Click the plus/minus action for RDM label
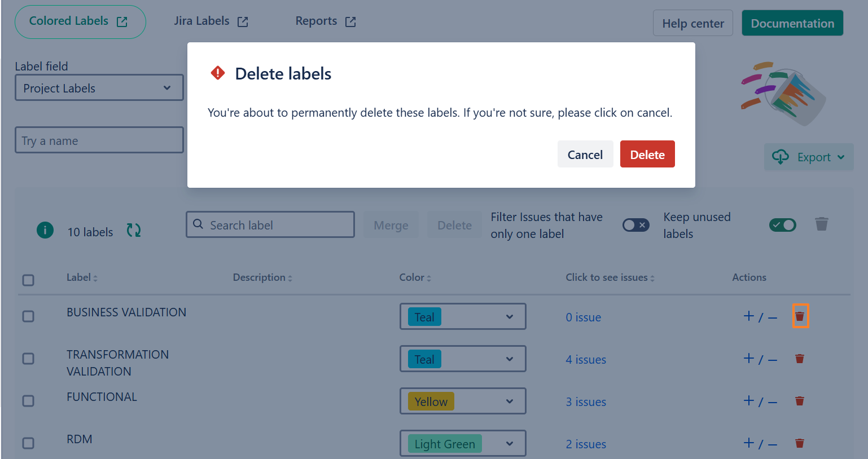 [760, 444]
